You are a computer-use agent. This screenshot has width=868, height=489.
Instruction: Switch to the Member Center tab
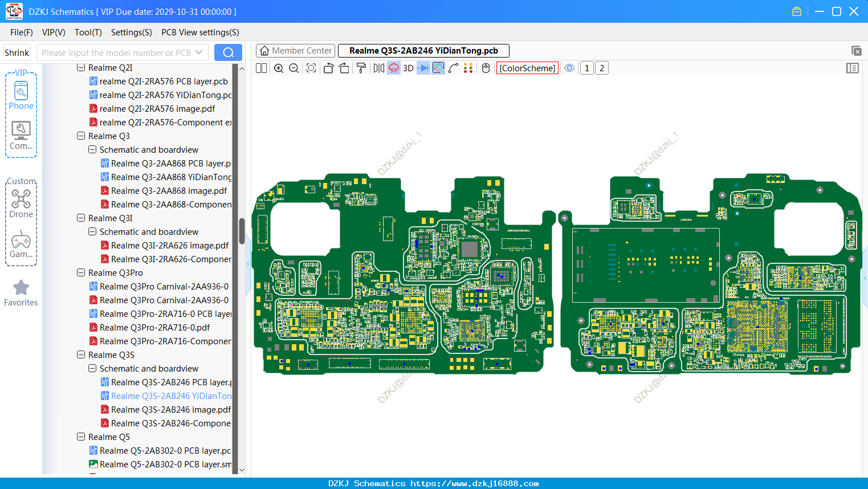click(x=296, y=51)
